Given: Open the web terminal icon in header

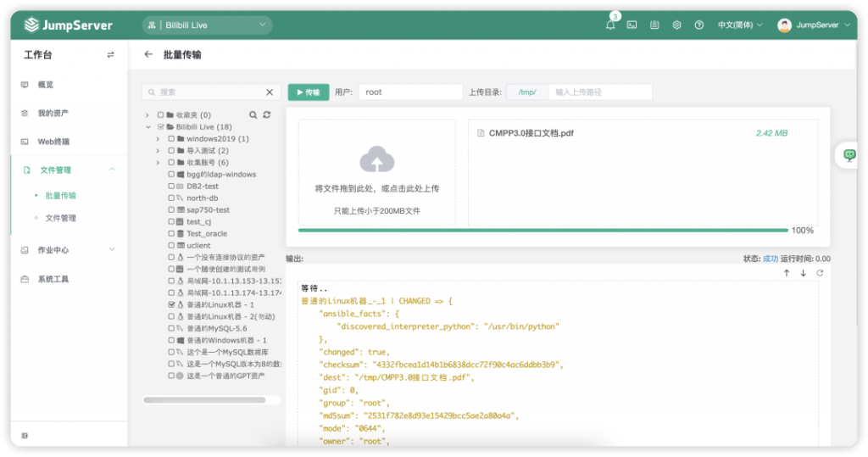Looking at the screenshot, I should 632,25.
